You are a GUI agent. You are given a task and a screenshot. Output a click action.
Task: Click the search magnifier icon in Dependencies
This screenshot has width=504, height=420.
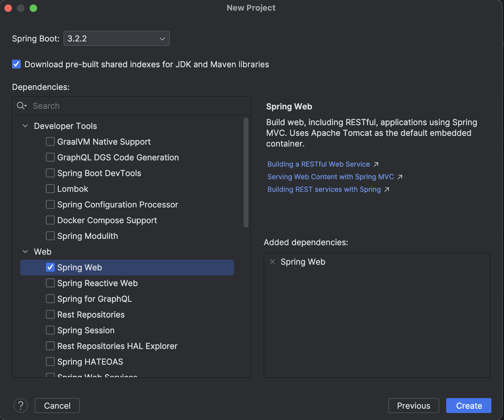click(x=21, y=106)
